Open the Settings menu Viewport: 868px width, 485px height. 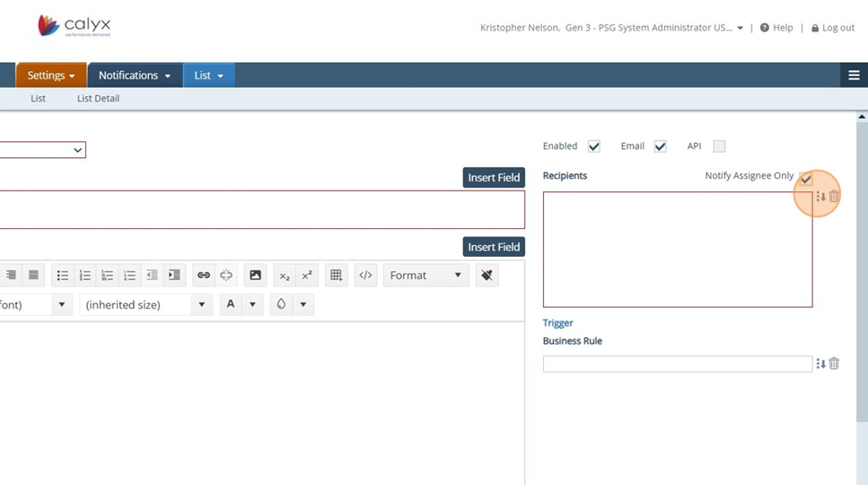51,75
